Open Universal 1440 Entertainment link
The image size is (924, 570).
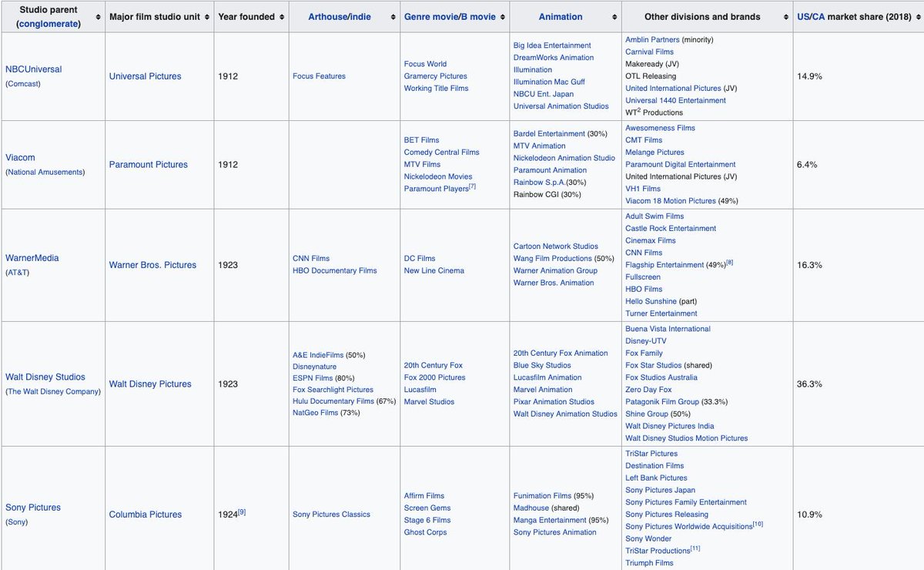tap(675, 100)
